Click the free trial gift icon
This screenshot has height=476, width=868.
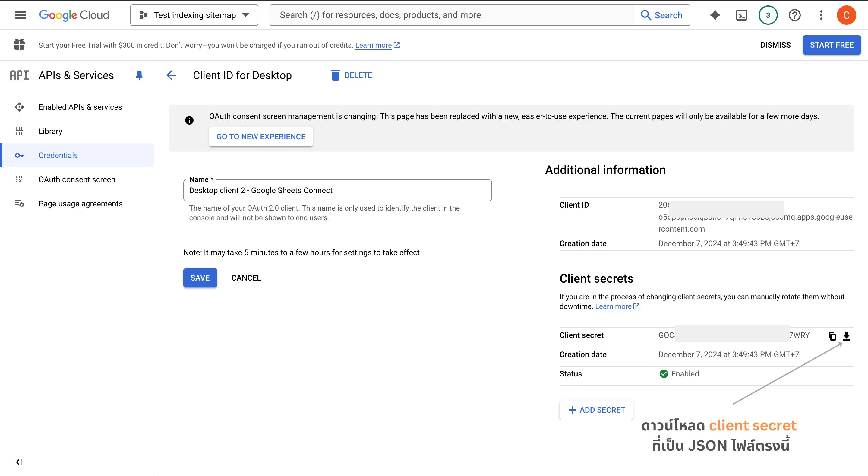point(19,45)
